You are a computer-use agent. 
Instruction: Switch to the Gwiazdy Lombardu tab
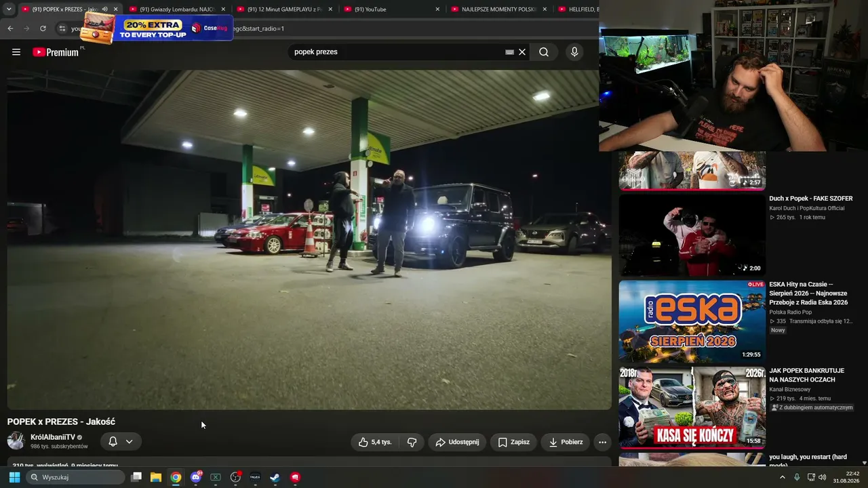178,9
